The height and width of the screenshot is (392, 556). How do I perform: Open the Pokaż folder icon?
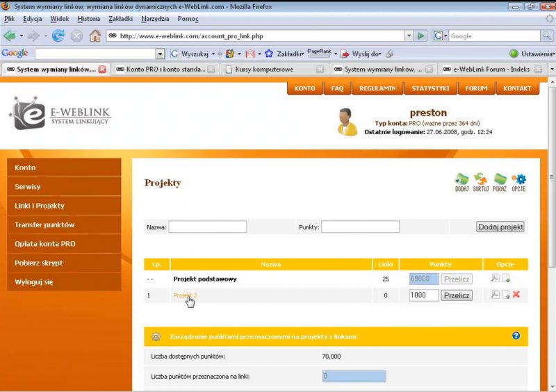tap(500, 180)
